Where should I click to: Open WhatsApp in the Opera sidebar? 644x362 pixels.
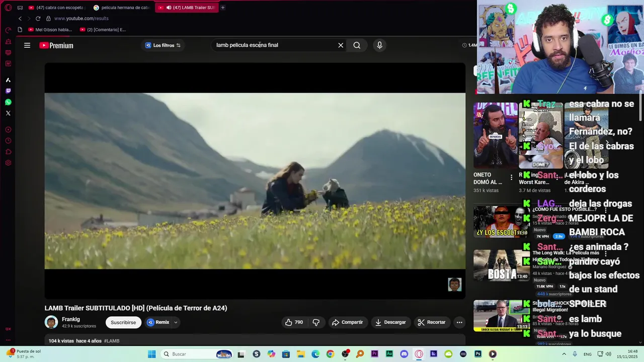[8, 102]
